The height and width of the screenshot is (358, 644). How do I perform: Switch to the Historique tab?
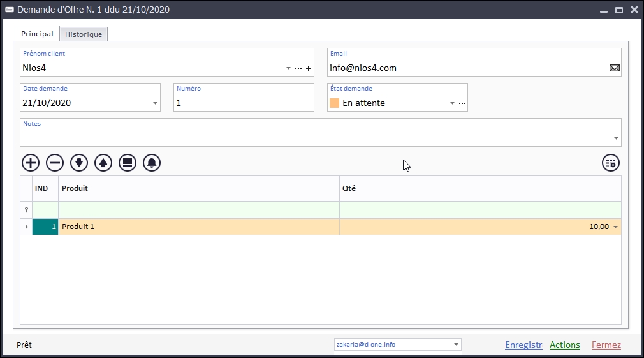click(x=84, y=34)
